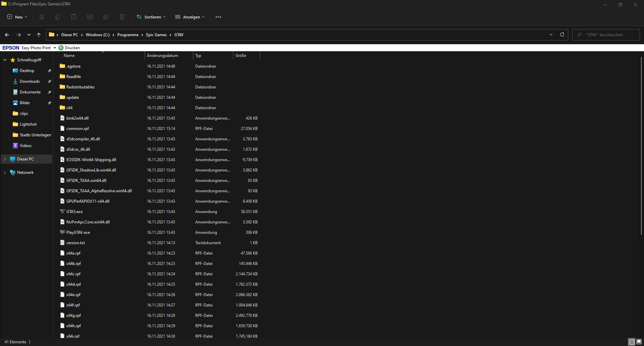Image resolution: width=644 pixels, height=346 pixels.
Task: Open recent locations dropdown arrow
Action: [29, 35]
